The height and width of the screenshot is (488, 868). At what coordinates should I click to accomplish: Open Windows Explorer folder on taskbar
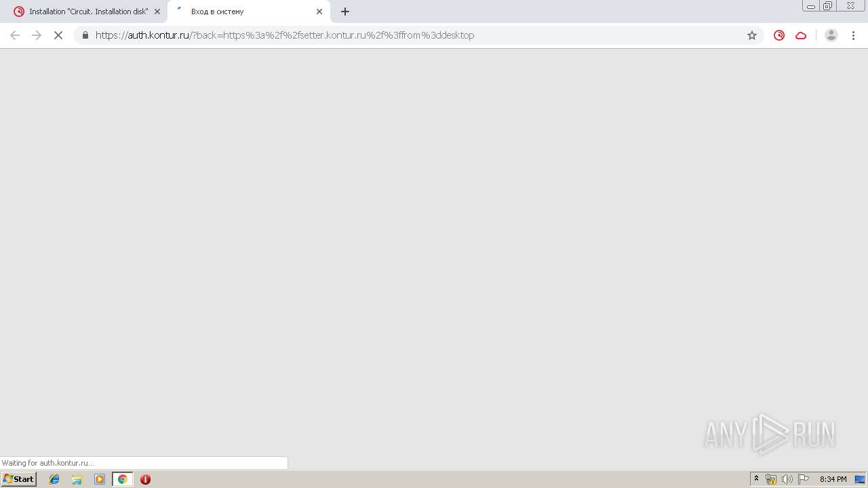coord(77,479)
